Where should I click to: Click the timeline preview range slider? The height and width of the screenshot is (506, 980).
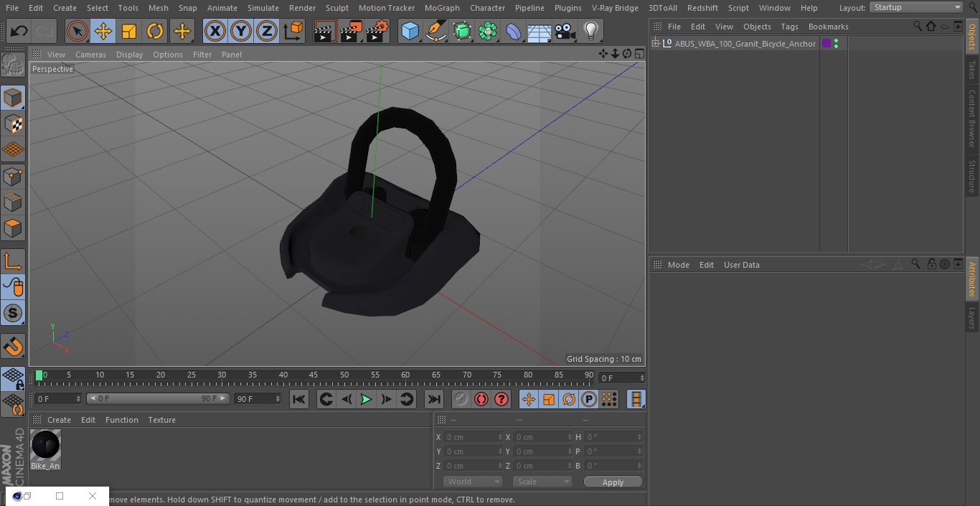pos(158,398)
